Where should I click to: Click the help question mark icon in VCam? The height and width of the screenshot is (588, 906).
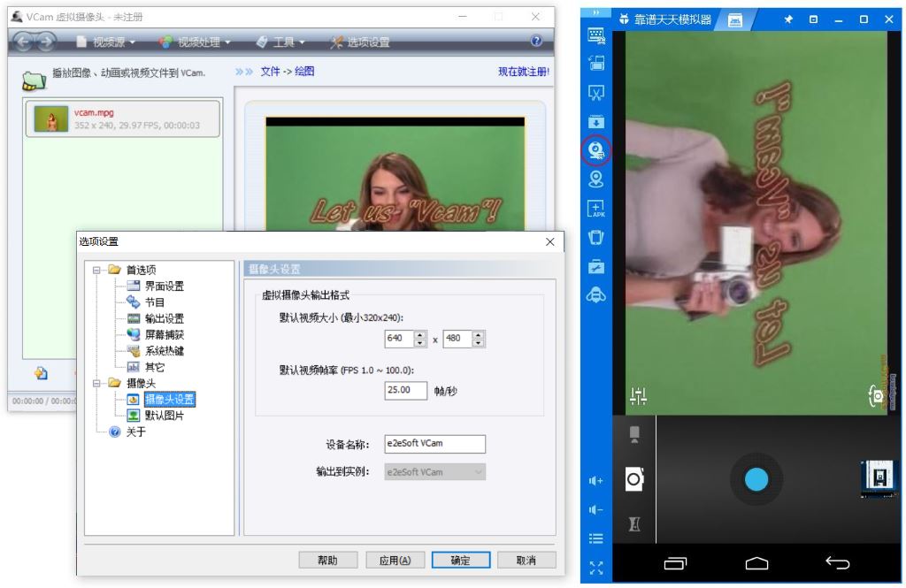[x=536, y=42]
